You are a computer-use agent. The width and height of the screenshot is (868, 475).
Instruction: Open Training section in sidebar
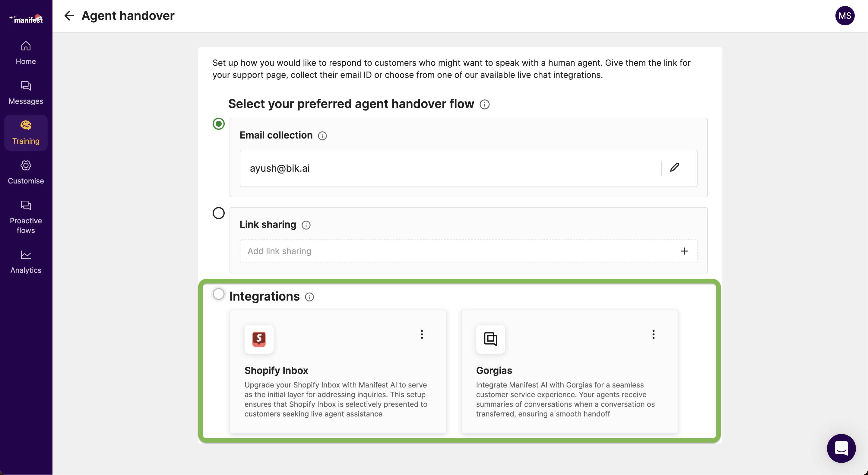click(x=26, y=132)
